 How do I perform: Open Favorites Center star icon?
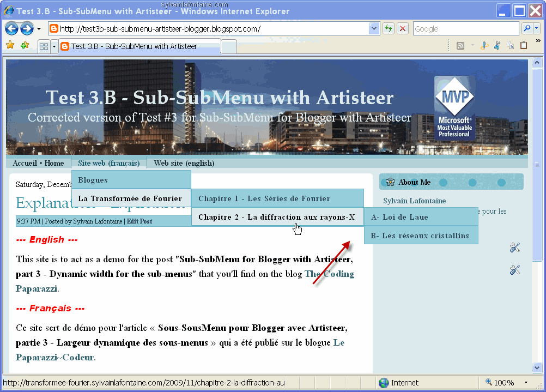[10, 45]
